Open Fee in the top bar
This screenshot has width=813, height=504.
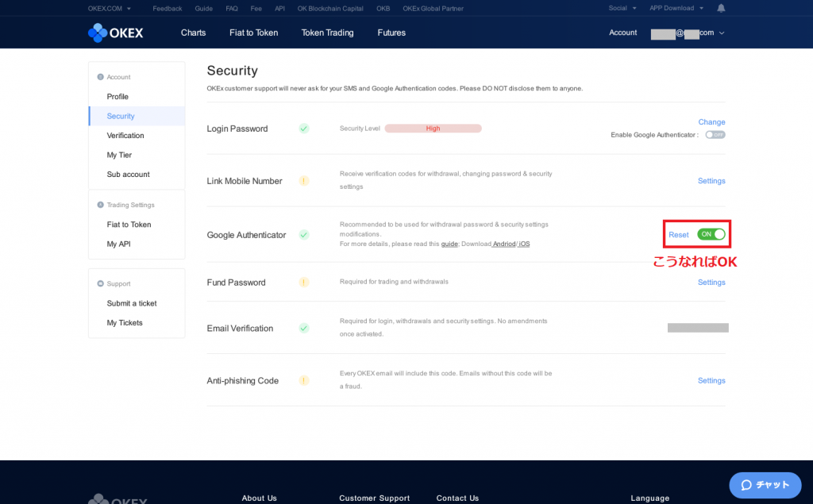pyautogui.click(x=256, y=8)
